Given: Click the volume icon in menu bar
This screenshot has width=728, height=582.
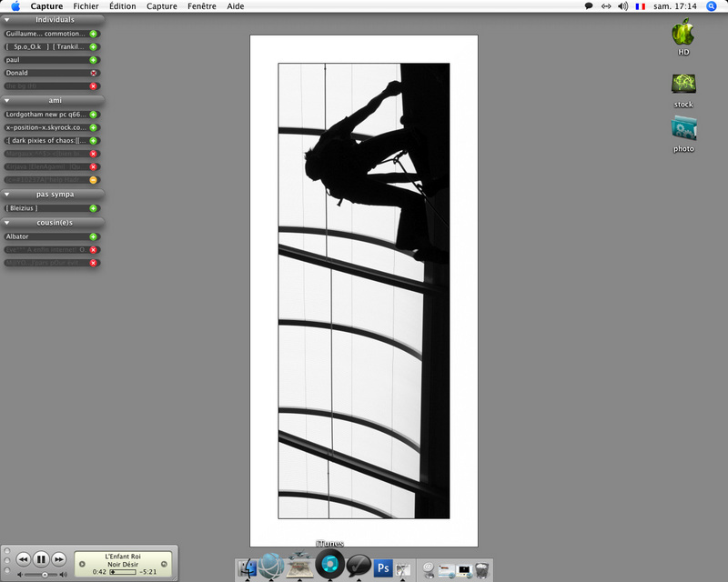Looking at the screenshot, I should click(x=622, y=6).
